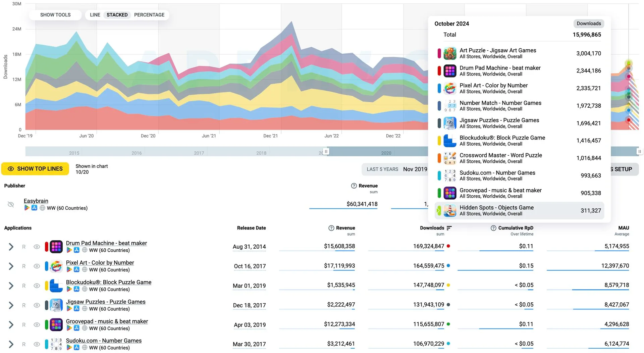Click the Downloads badge in the tooltip

pos(589,23)
